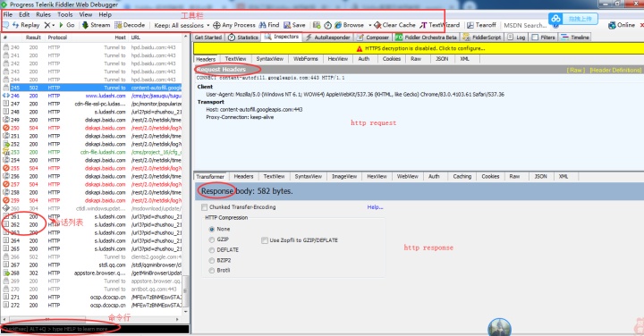644x336 pixels.
Task: Switch to the Log tab
Action: (516, 37)
